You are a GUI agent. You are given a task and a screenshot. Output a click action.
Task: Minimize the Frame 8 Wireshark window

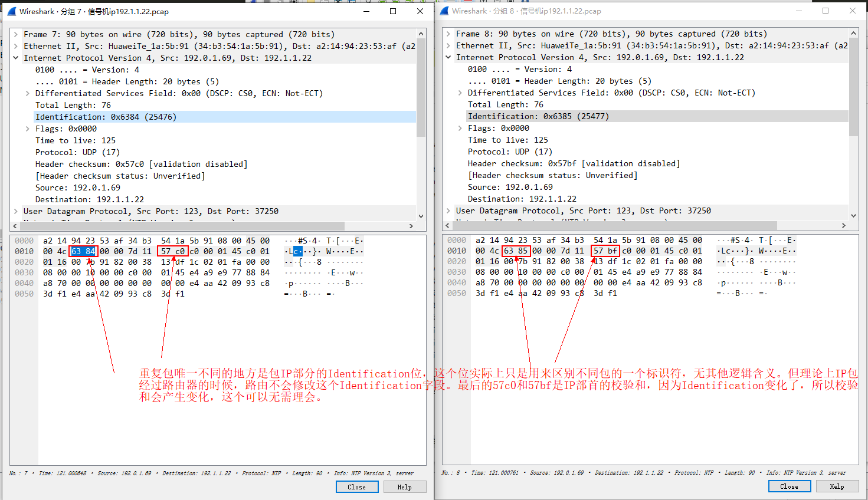[799, 11]
